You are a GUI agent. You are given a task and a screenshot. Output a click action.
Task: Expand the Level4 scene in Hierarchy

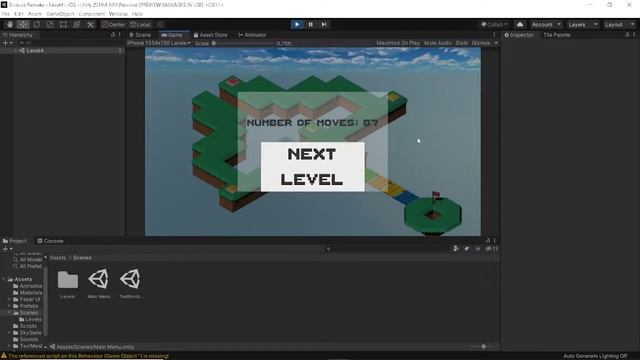(x=16, y=51)
